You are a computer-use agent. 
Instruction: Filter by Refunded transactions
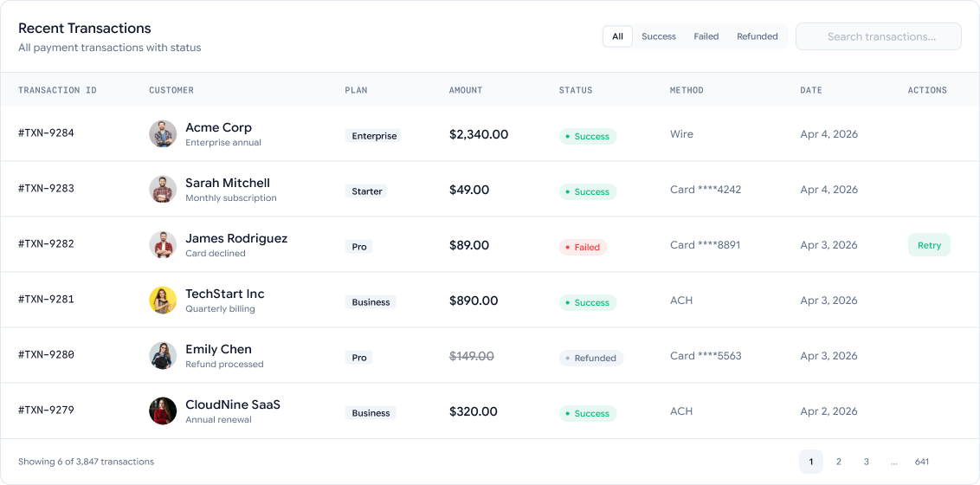(757, 36)
